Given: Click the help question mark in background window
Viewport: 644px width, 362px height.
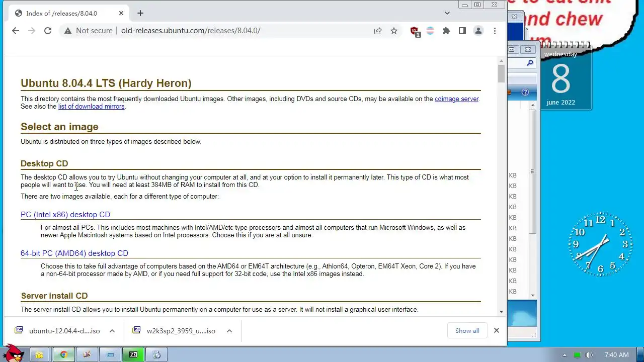Looking at the screenshot, I should click(525, 92).
